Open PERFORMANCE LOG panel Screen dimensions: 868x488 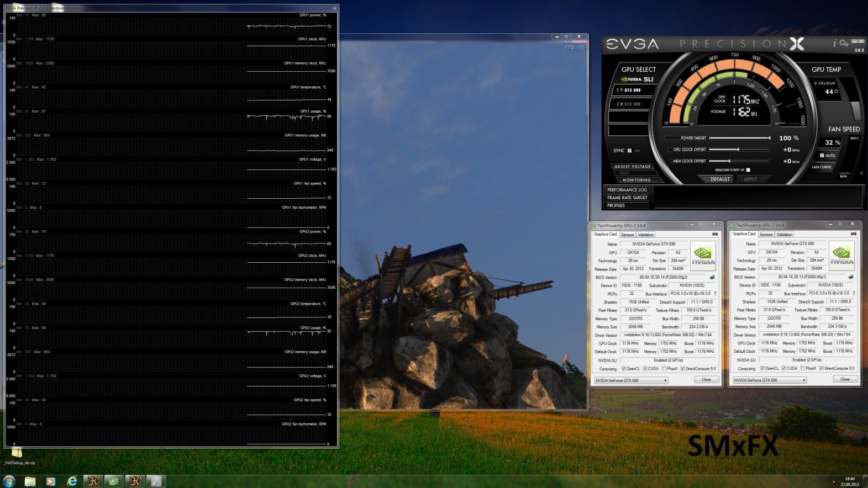pos(627,190)
